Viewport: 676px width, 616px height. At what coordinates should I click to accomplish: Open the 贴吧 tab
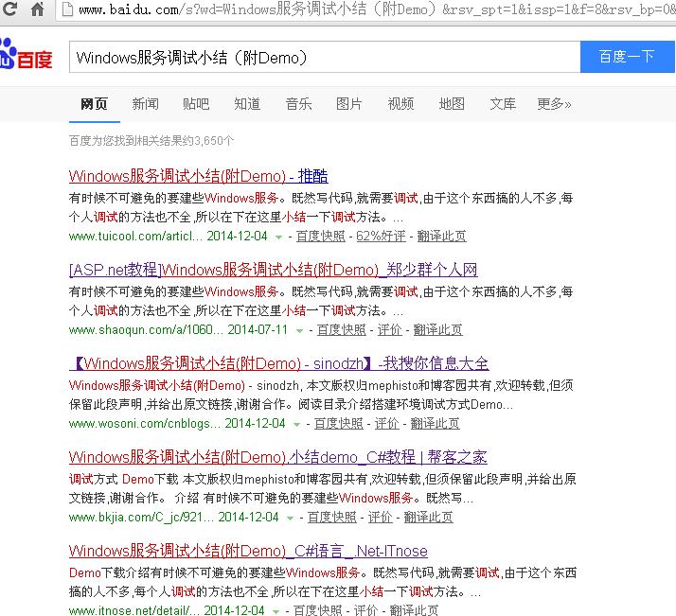pyautogui.click(x=196, y=104)
